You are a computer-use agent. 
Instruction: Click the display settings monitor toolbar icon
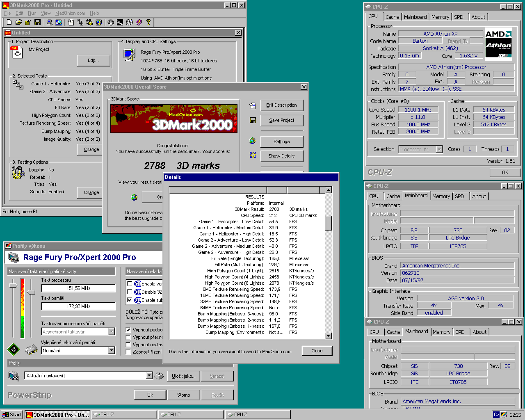(99, 22)
